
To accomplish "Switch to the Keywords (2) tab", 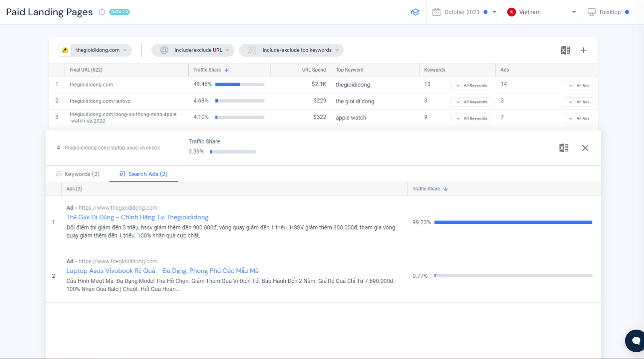I will (78, 174).
